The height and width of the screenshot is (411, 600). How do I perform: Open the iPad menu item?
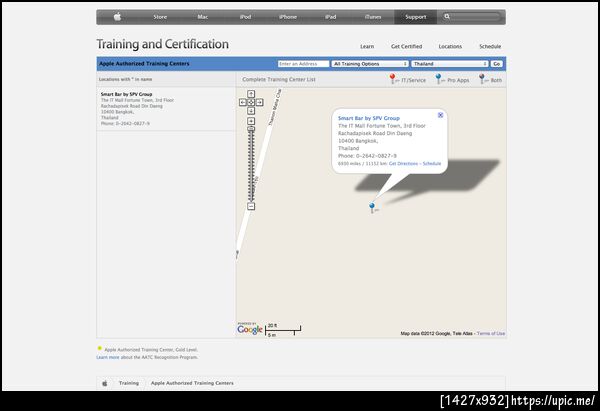(x=330, y=17)
